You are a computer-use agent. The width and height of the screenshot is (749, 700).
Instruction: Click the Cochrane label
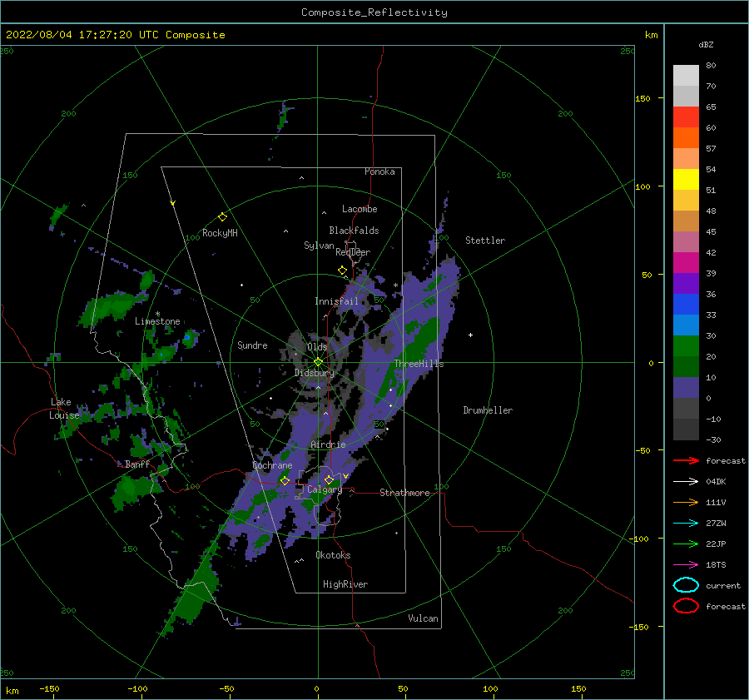pos(272,465)
